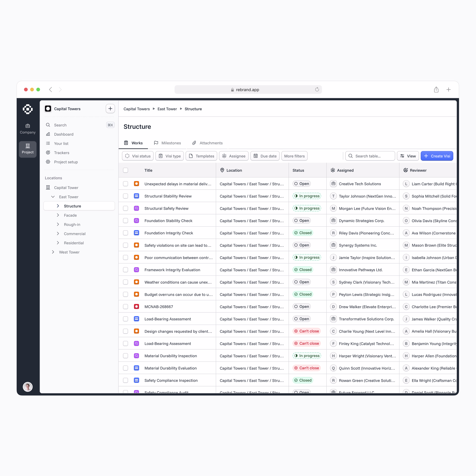Collapse the East Tower tree node
The width and height of the screenshot is (476, 476).
pos(53,197)
